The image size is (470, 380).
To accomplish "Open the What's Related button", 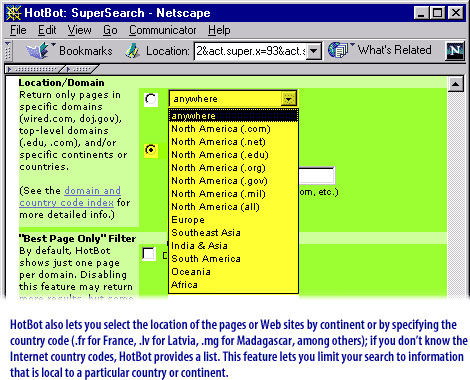I will point(380,50).
